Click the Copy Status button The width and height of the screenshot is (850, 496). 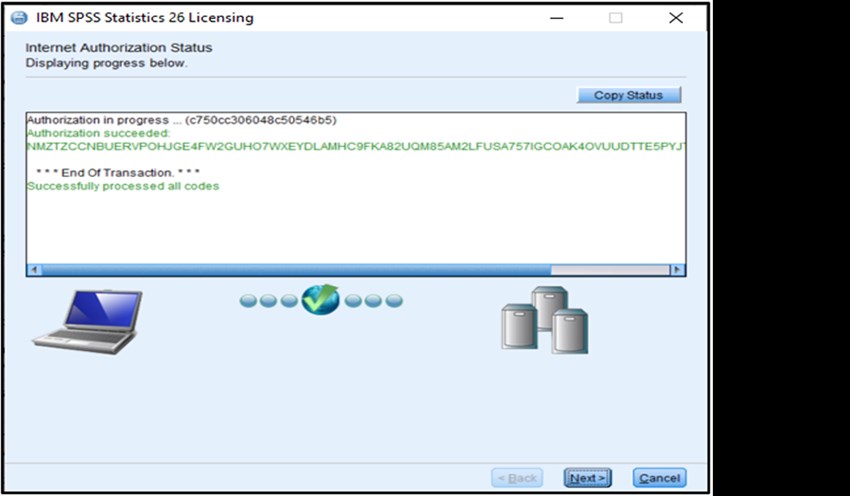628,95
